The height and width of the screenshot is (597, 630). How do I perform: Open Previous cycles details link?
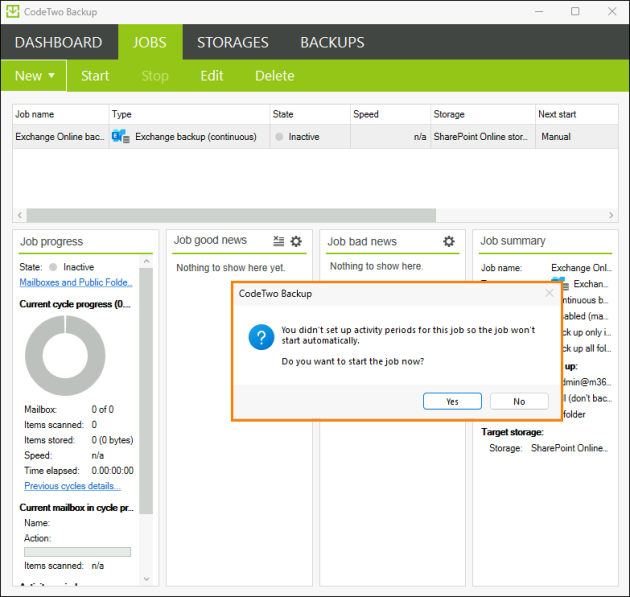72,486
